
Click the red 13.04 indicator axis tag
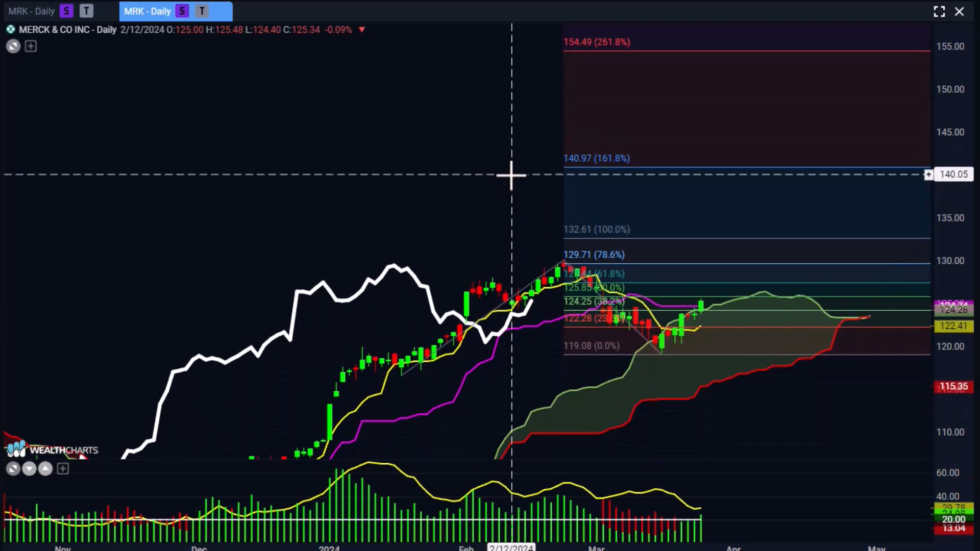pos(953,529)
